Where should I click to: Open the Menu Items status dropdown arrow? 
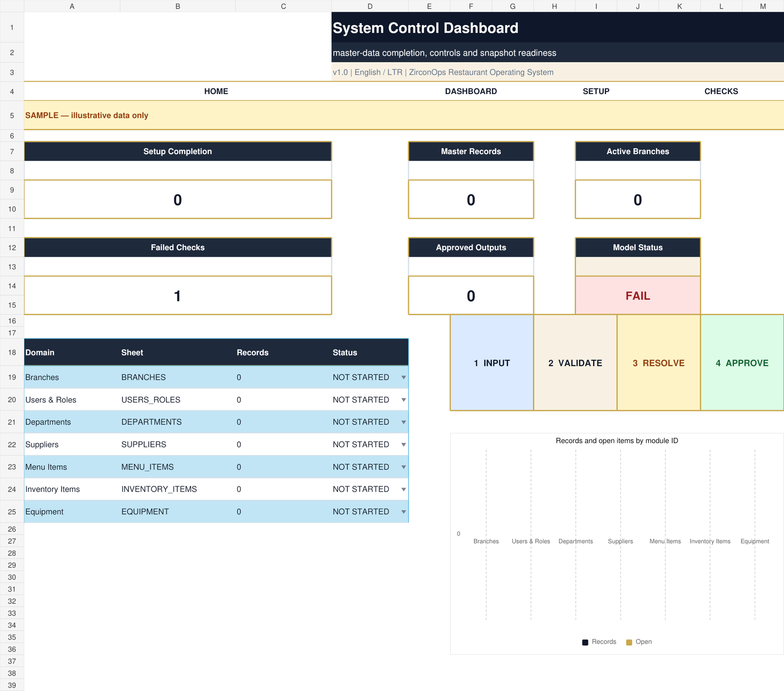tap(404, 467)
